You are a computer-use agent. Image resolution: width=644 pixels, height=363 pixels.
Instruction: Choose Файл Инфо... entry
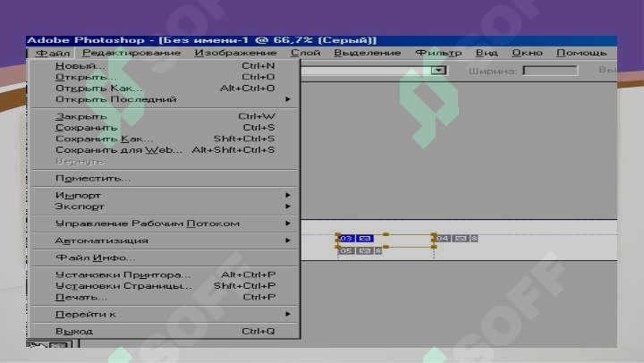(x=165, y=257)
